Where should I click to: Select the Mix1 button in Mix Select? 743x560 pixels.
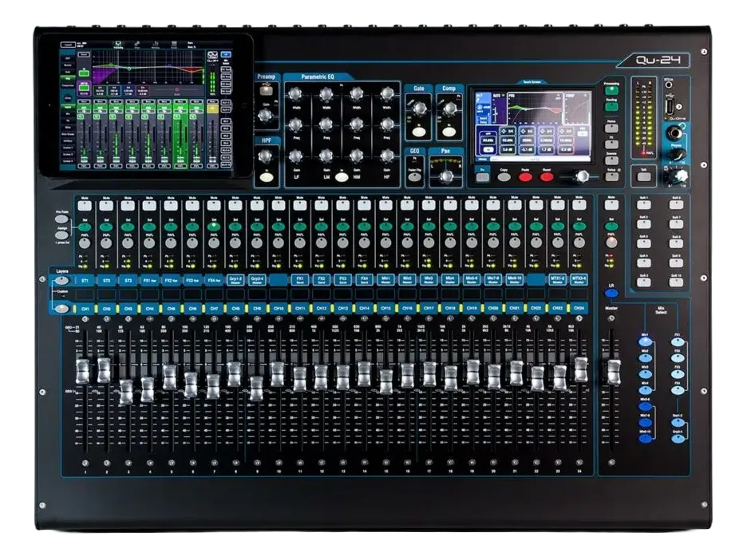click(645, 342)
